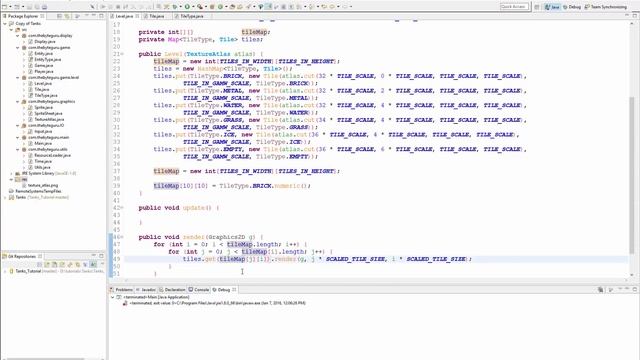Viewport: 640px width, 360px height.
Task: Click the New file toolbar icon
Action: tap(4, 7)
